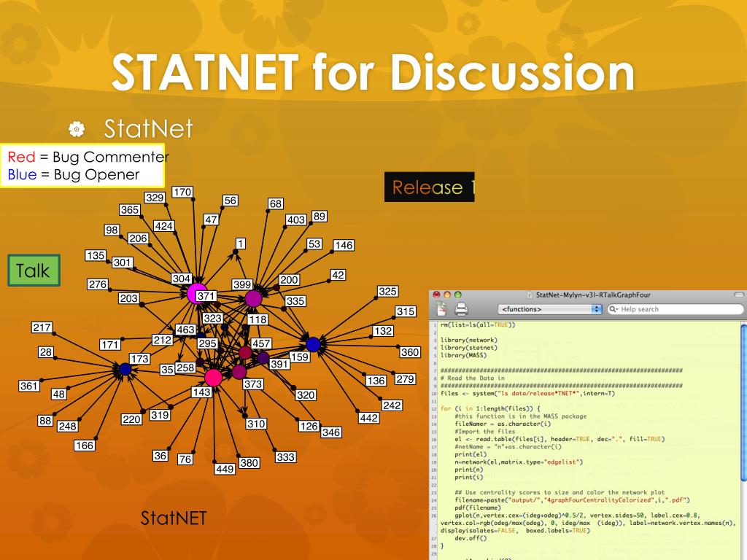Viewport: 747px width, 560px height.
Task: Click the 'pdf(filename)' code line
Action: [478, 507]
